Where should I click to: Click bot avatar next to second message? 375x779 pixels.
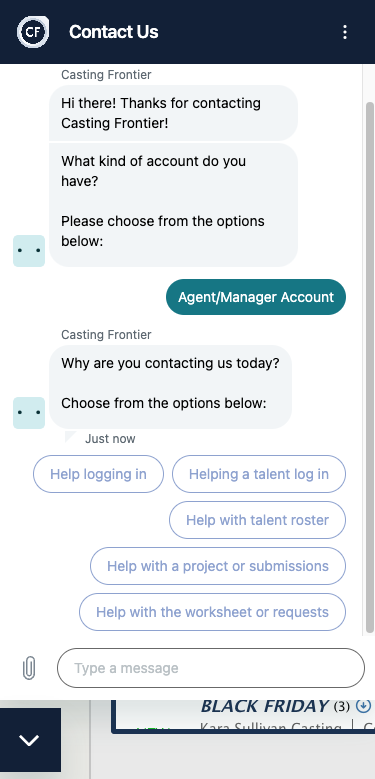29,413
